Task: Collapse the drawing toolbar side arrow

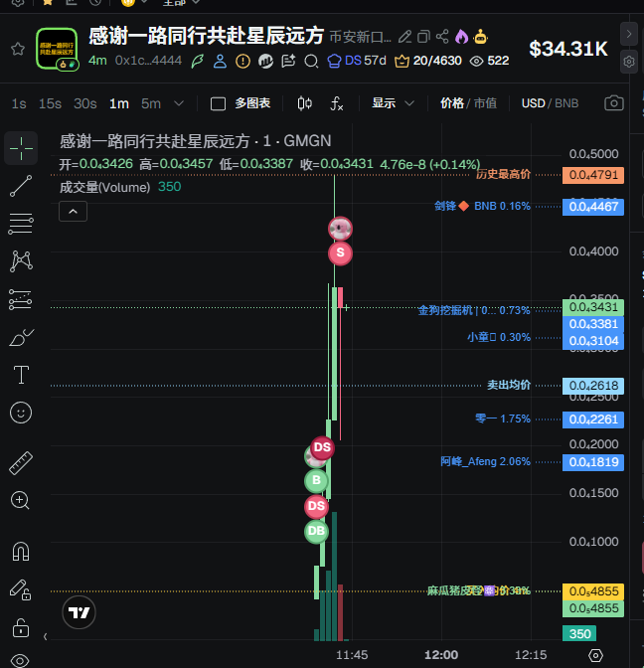Action: pos(45,637)
